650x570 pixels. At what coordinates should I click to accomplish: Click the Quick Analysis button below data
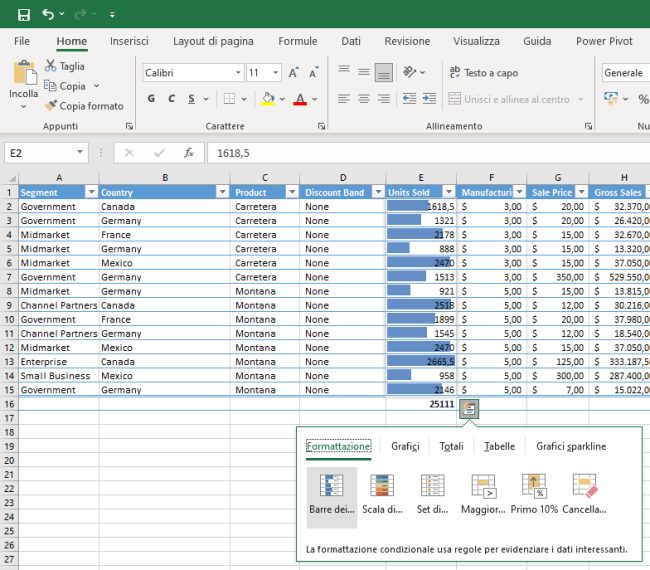[x=469, y=406]
